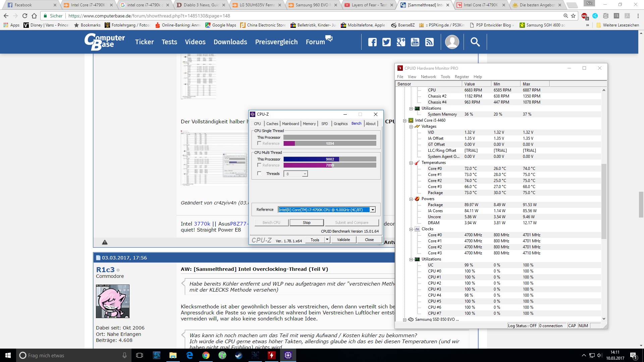Open the user profile avatar icon
644x362 pixels.
point(452,42)
